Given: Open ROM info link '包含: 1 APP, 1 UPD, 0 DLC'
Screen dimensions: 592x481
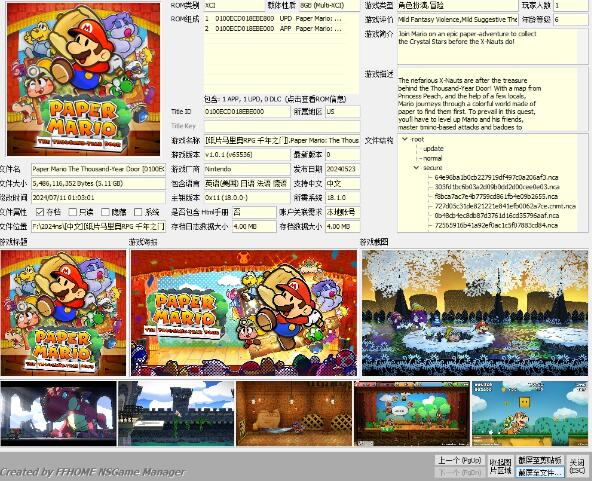Looking at the screenshot, I should coord(275,99).
